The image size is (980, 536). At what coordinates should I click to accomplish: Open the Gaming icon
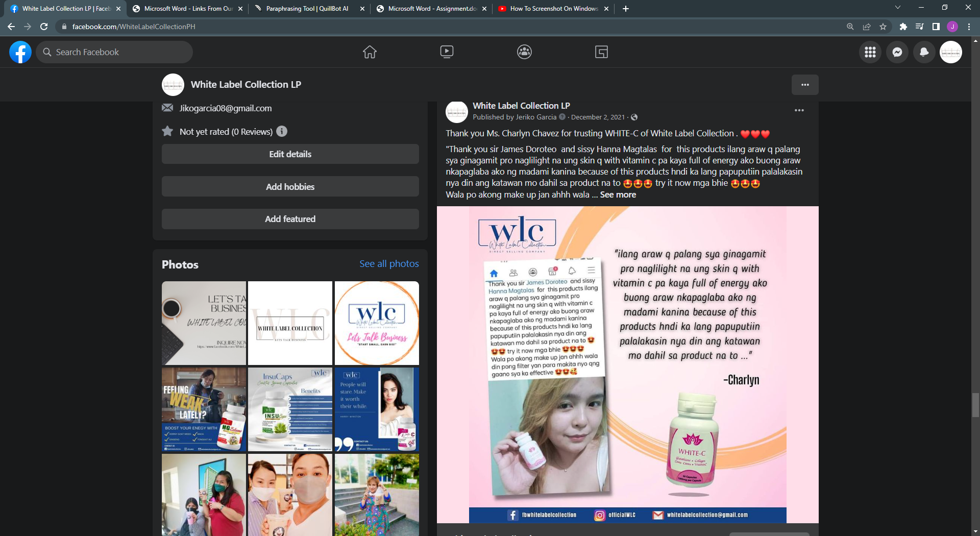point(601,52)
